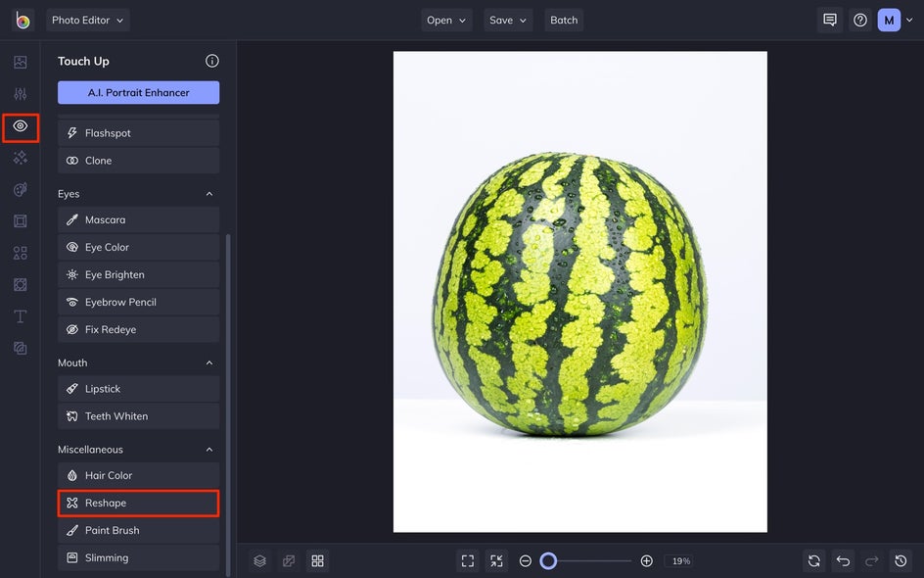924x578 pixels.
Task: Click the Batch button
Action: 564,20
